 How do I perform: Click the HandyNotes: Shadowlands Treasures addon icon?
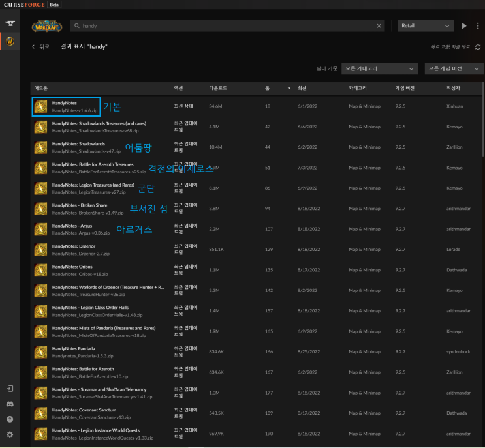(40, 127)
